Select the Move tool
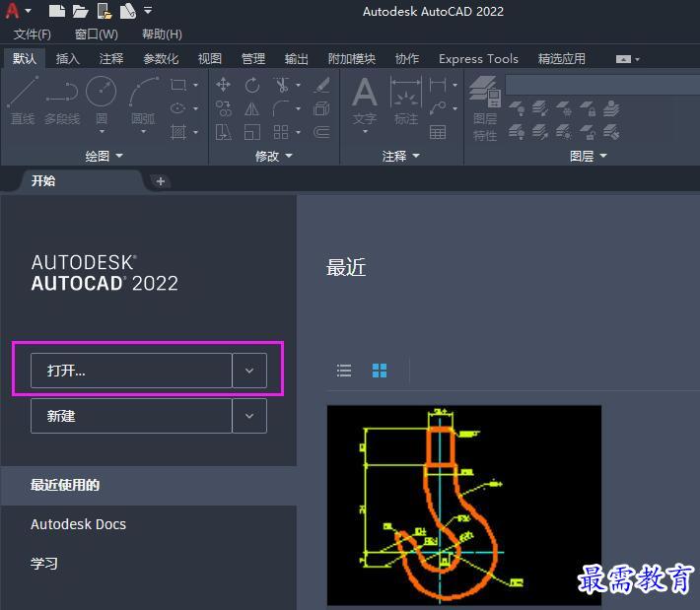Viewport: 700px width, 610px height. pyautogui.click(x=223, y=85)
